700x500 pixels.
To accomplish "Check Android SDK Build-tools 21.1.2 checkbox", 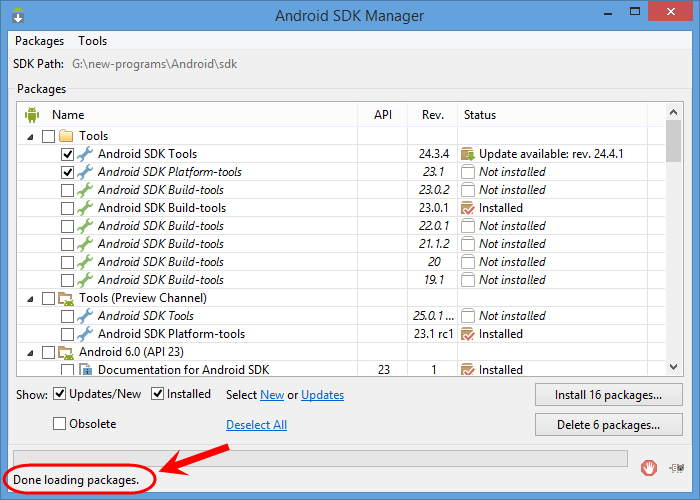I will (67, 244).
